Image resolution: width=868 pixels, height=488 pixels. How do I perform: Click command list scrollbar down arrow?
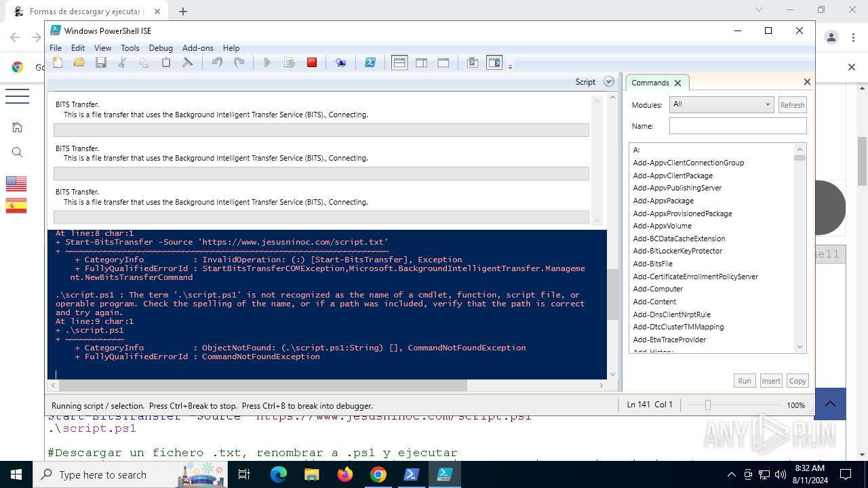tap(800, 347)
